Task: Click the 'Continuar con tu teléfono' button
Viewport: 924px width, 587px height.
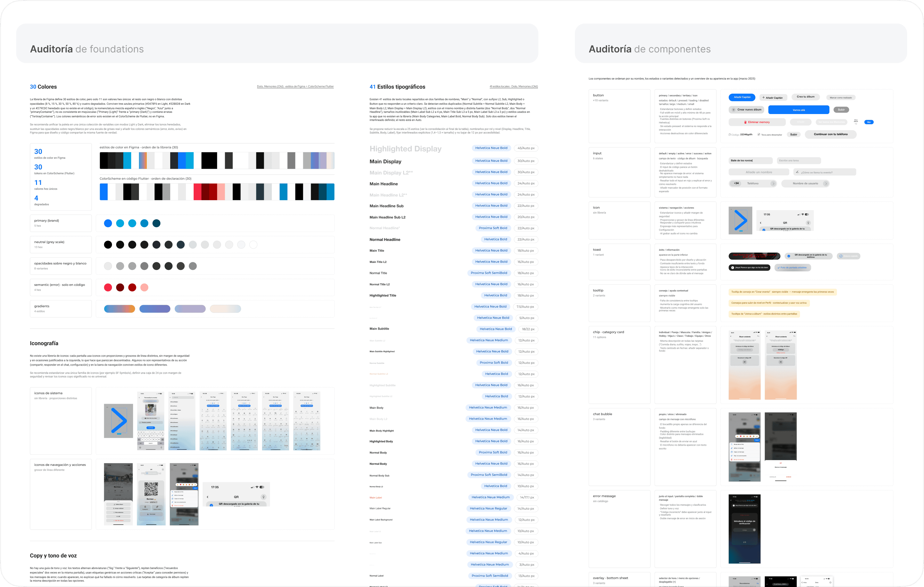Action: coord(830,134)
